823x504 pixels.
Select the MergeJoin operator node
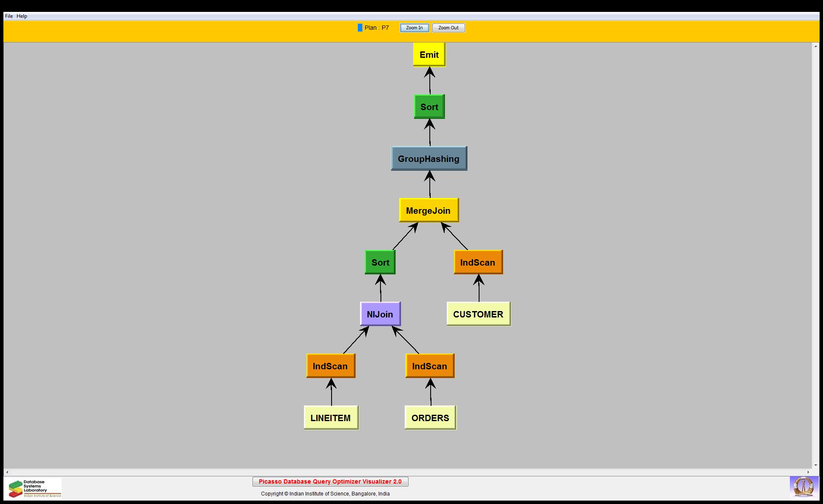(x=429, y=211)
